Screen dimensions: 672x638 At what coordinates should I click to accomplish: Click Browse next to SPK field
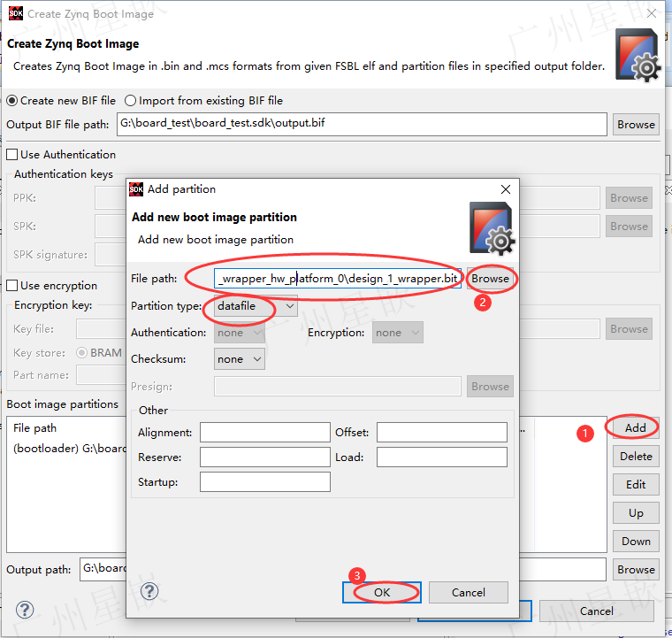[x=630, y=227]
